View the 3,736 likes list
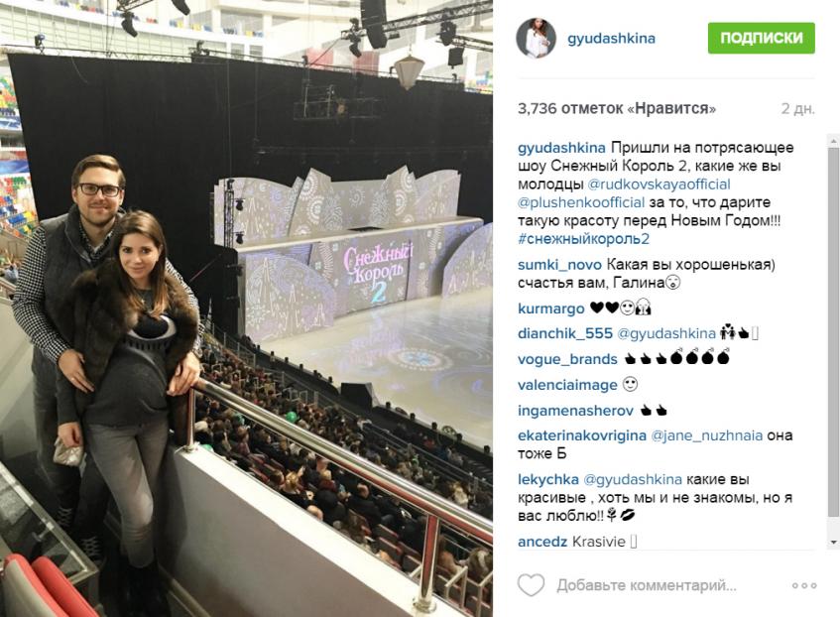Screen dimensions: 840x617 tap(617, 109)
